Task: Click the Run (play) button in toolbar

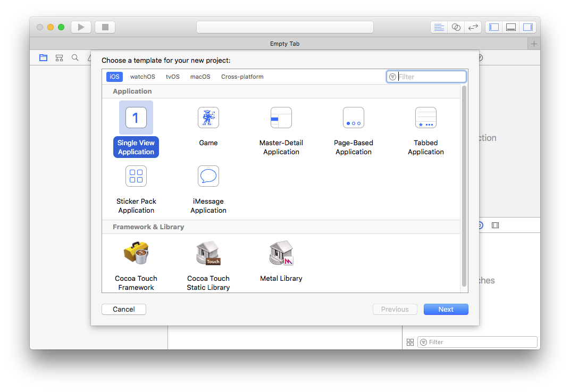Action: (x=81, y=27)
